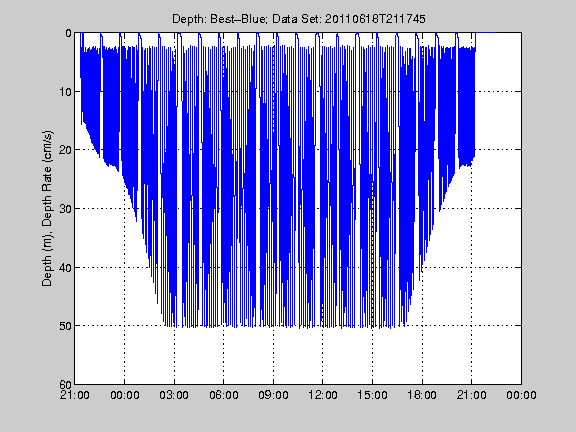Click the plot title text at top
Viewport: 576px width, 432px height.
click(x=299, y=19)
